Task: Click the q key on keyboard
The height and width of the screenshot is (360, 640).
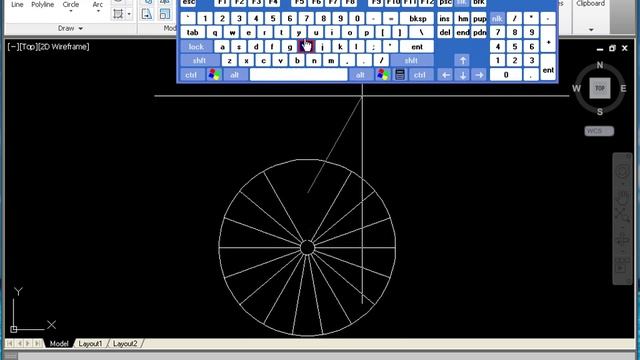Action: (x=215, y=32)
